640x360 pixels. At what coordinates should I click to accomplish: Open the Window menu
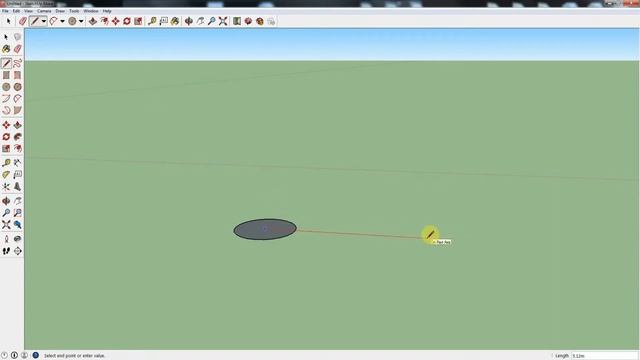point(91,11)
